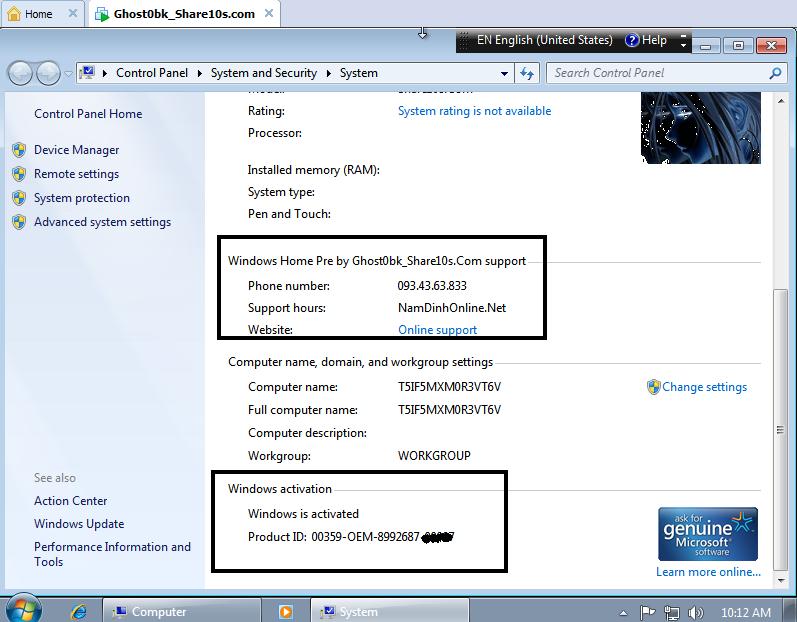Click the clock showing 10:12 AM
This screenshot has width=797, height=622.
[x=746, y=613]
